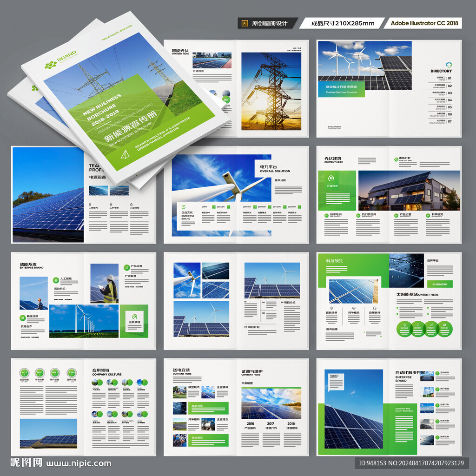Image resolution: width=476 pixels, height=476 pixels.
Task: Click the NO.1 badge above 用户数量
Action: pos(55,372)
